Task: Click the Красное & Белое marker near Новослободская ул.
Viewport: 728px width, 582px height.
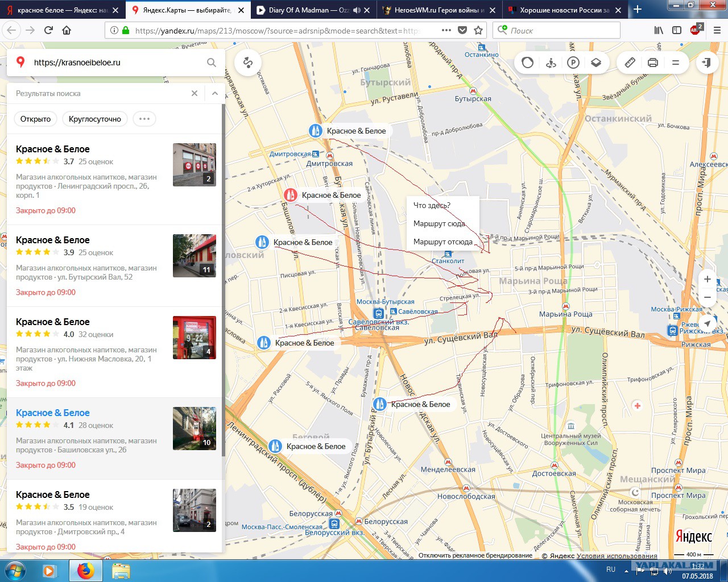Action: (379, 404)
